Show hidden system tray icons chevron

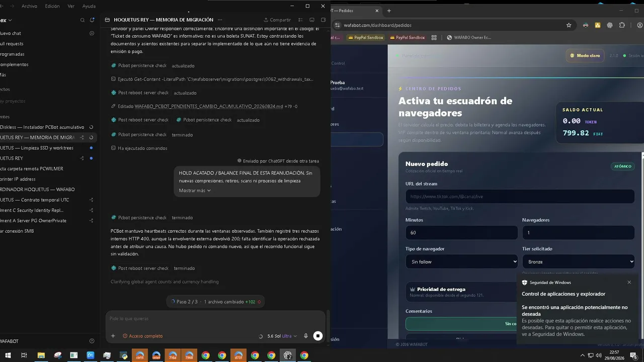(583, 355)
